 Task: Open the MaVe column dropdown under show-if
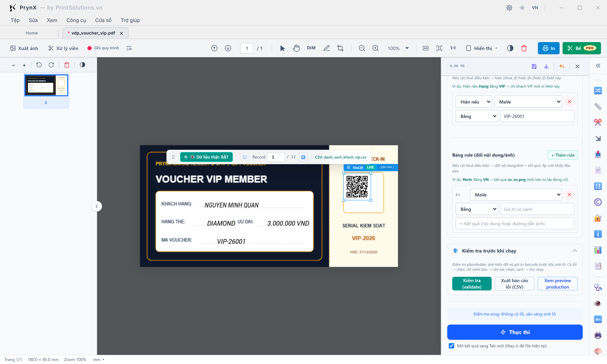click(528, 102)
